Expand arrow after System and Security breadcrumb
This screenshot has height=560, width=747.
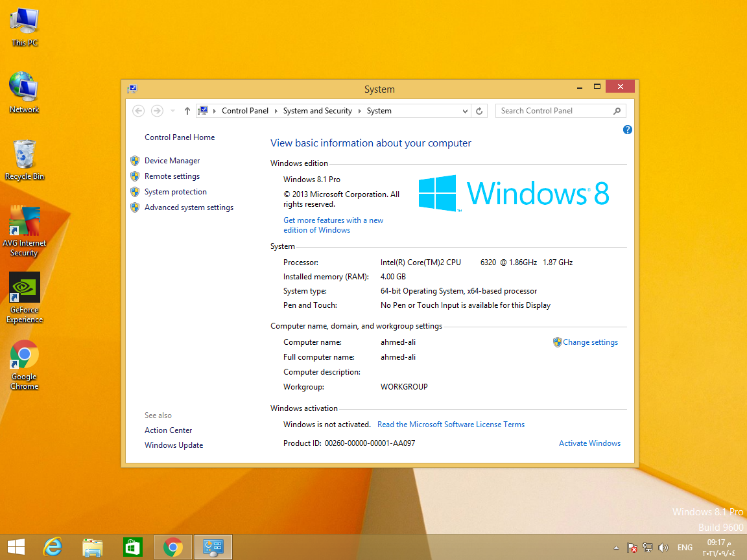(x=360, y=111)
